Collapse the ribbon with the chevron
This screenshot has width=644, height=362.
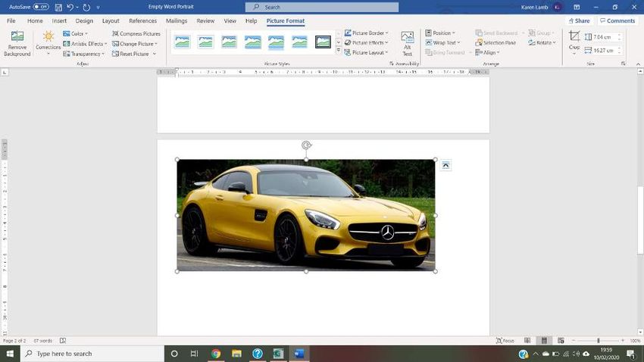coord(638,64)
